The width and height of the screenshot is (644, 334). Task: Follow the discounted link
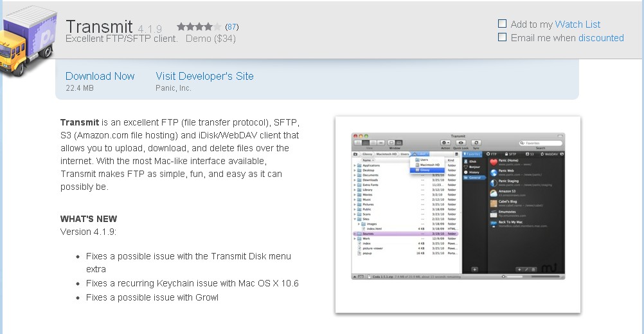pos(601,38)
